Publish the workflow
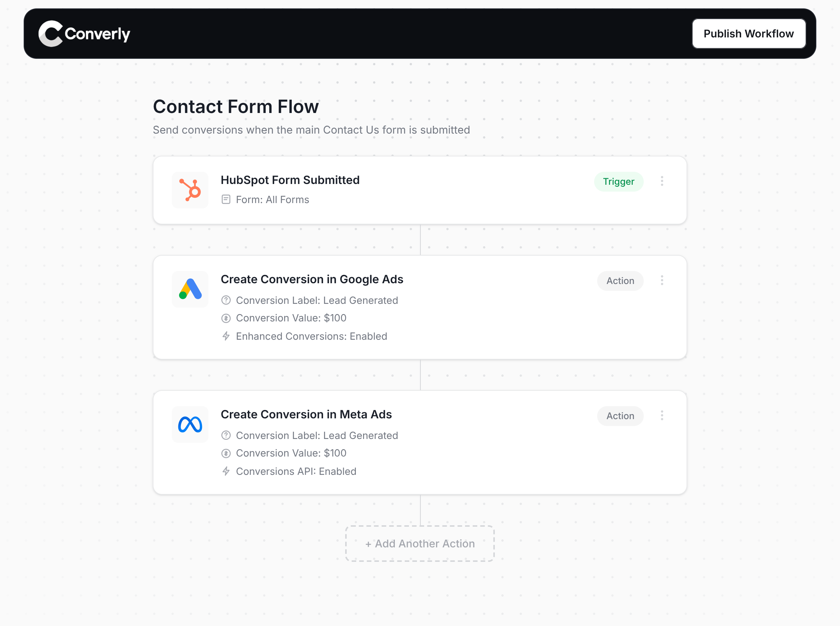 click(749, 34)
